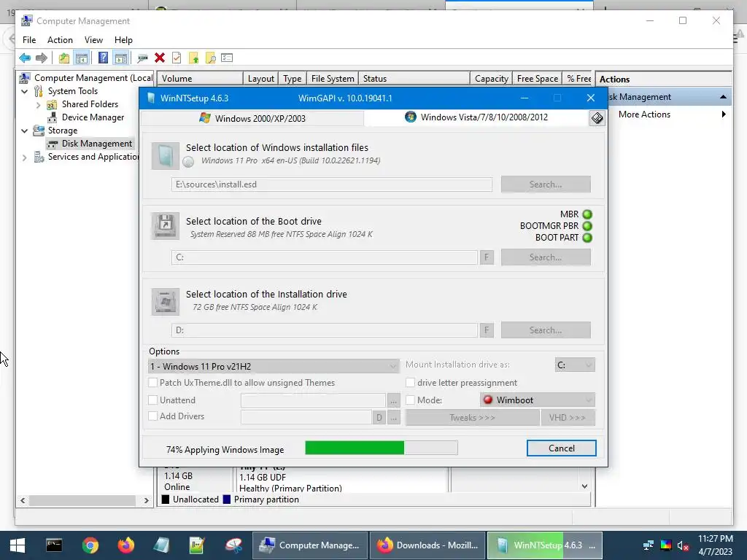Image resolution: width=747 pixels, height=560 pixels.
Task: Click the disk icon beside WinNTSetup tabs
Action: point(597,118)
